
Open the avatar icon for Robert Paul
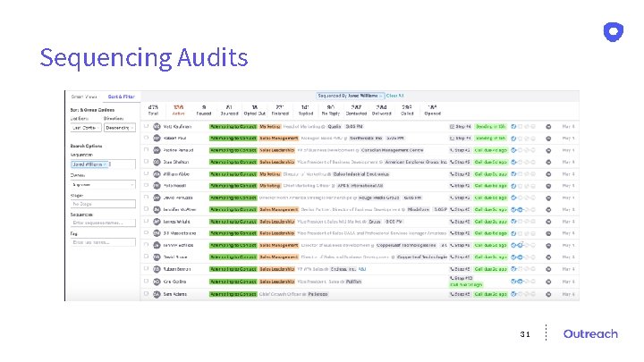[157, 139]
